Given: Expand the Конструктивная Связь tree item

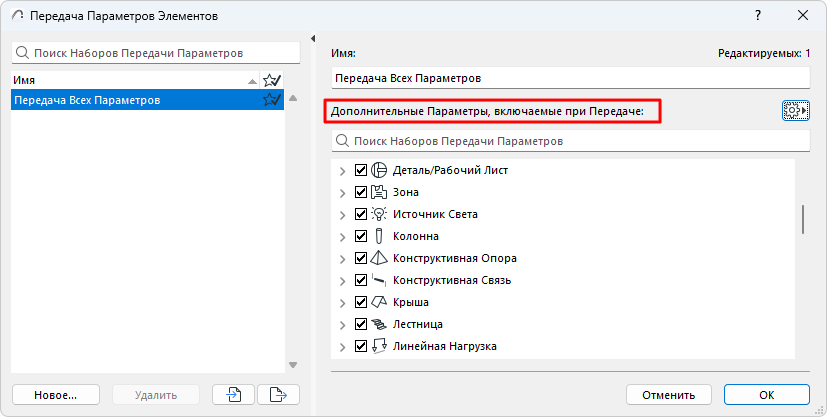Looking at the screenshot, I should [x=343, y=280].
